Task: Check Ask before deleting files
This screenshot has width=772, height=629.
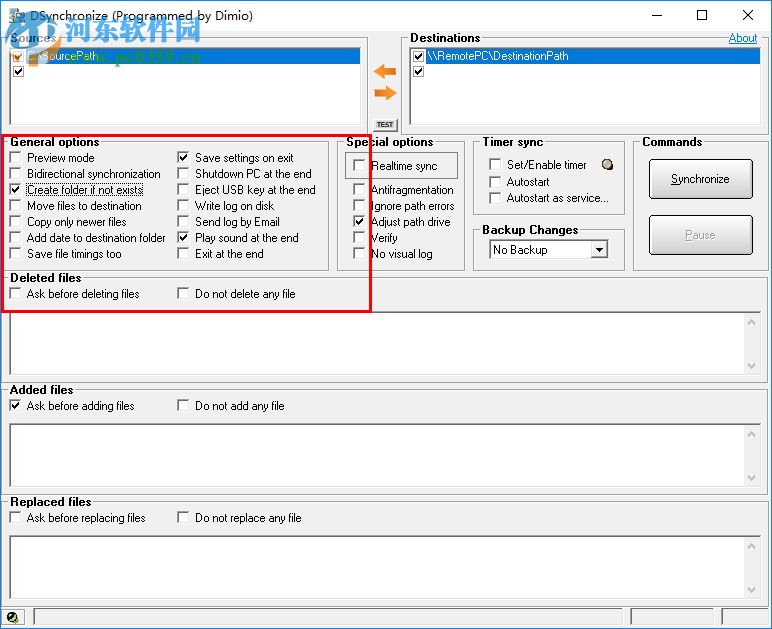Action: click(x=16, y=294)
